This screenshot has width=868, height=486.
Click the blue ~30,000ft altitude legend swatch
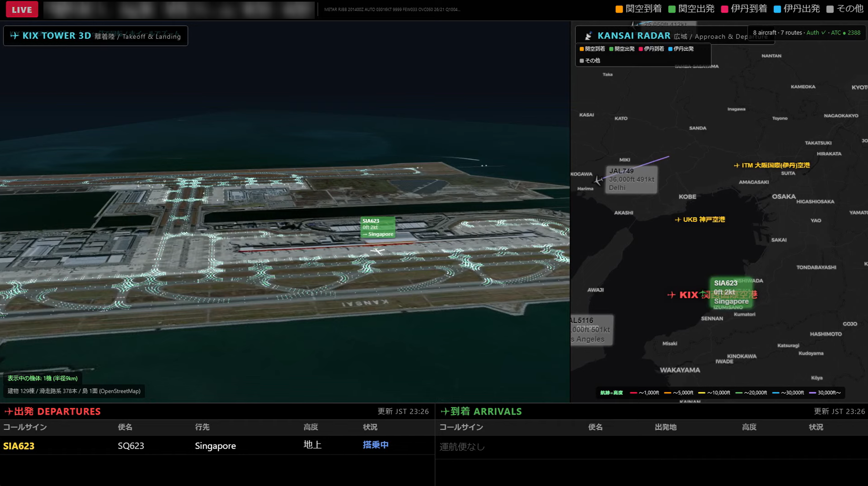(x=775, y=393)
